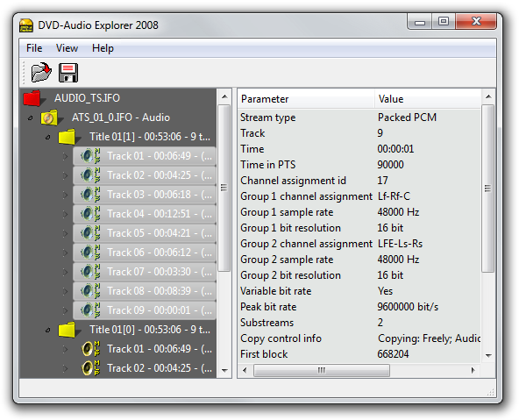Click the 'LFE-Ls-Rs' value cell
This screenshot has width=519, height=420.
pyautogui.click(x=400, y=244)
